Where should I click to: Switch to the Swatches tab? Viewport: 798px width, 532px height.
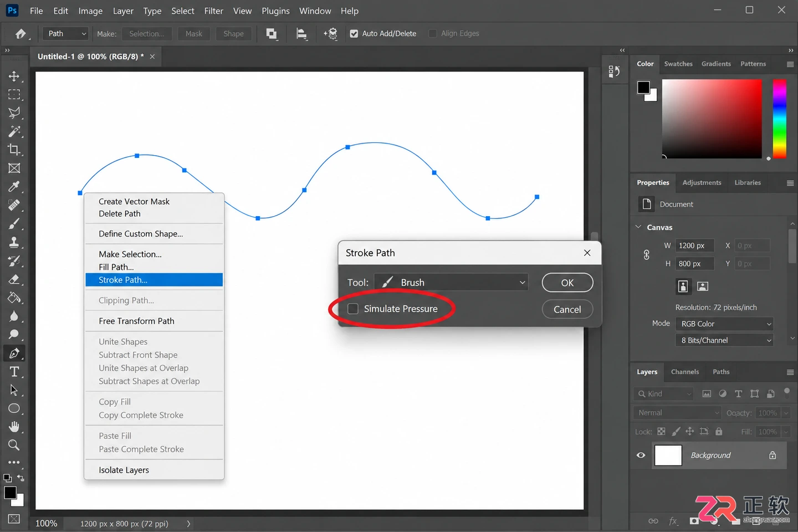click(x=678, y=64)
